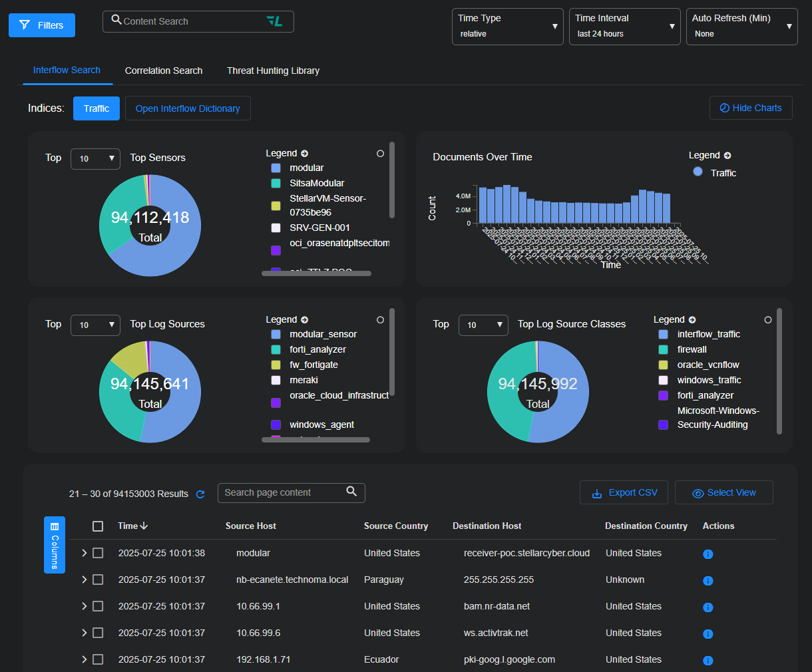The height and width of the screenshot is (672, 812).
Task: Tick the checkbox for 192.168.1.71 row
Action: (x=98, y=659)
